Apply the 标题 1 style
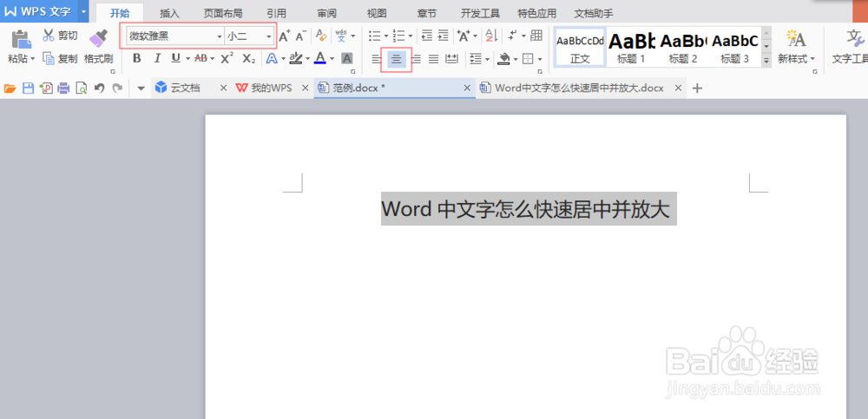868x419 pixels. (x=631, y=48)
